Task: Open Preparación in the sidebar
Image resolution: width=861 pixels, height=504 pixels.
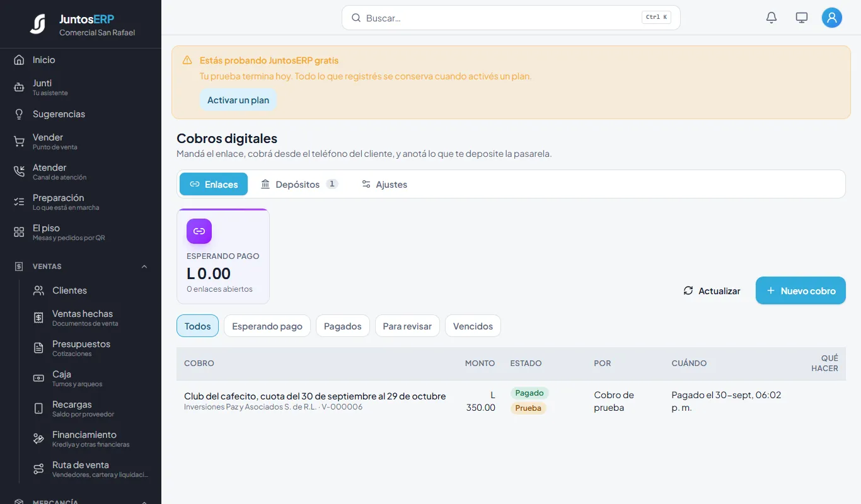Action: (x=81, y=202)
